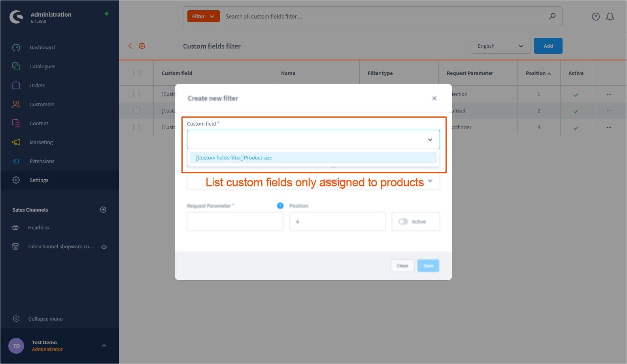This screenshot has height=364, width=627.
Task: Click the Customers people icon
Action: [x=16, y=104]
